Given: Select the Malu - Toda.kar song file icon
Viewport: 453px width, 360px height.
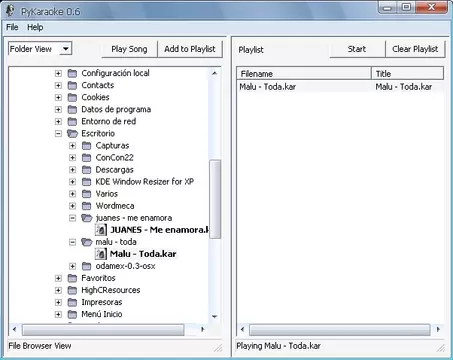Looking at the screenshot, I should pyautogui.click(x=101, y=254).
